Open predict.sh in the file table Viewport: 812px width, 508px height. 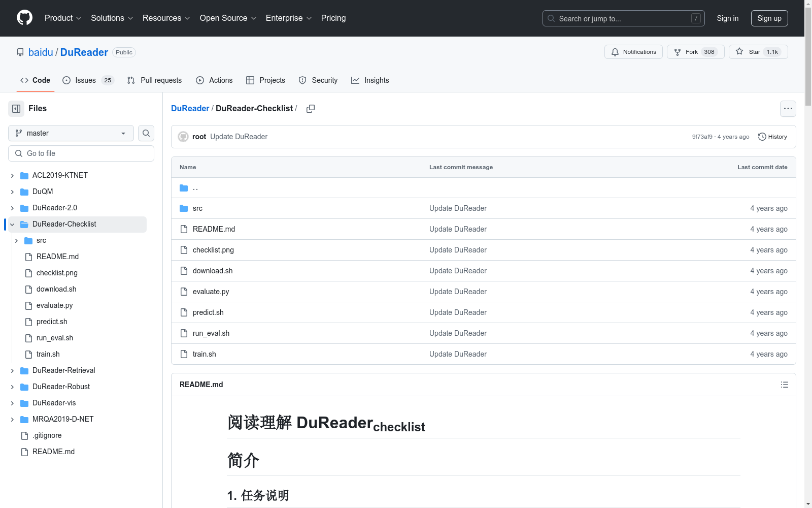click(x=208, y=312)
